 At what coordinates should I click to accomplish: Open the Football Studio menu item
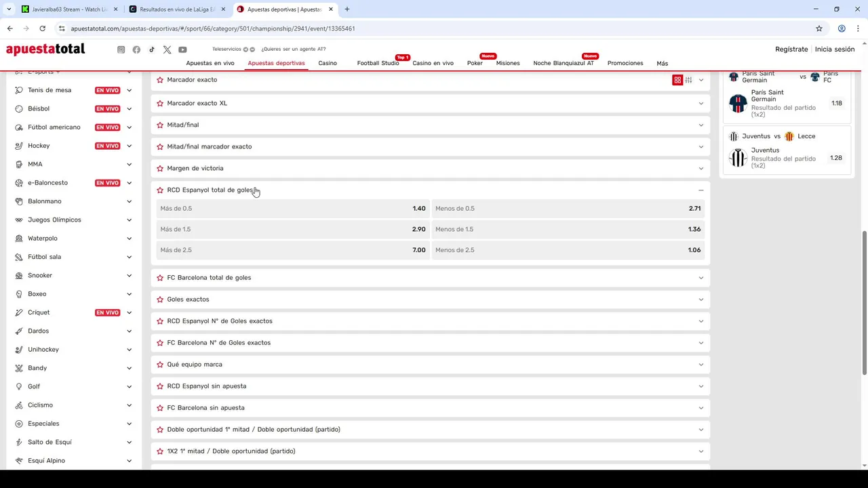(x=378, y=63)
